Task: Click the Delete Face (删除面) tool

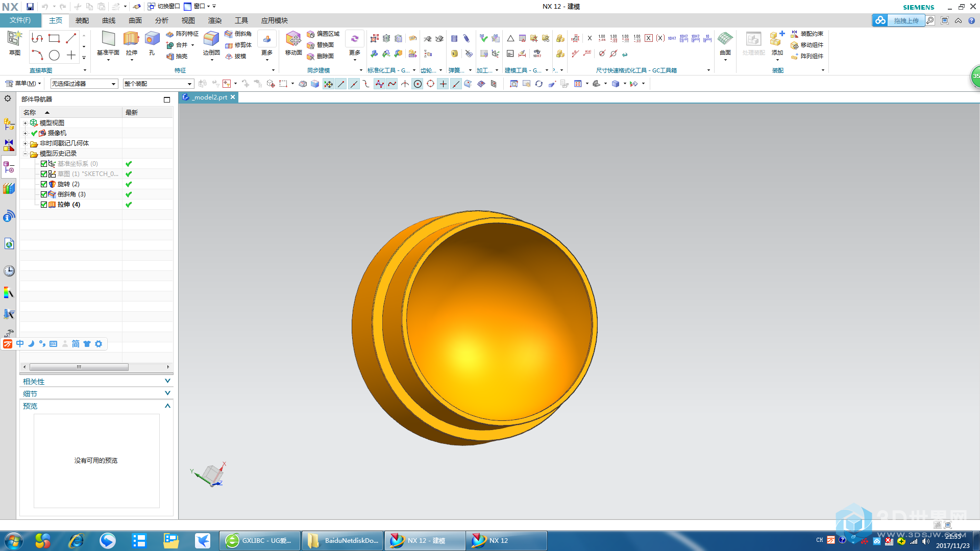Action: [320, 56]
